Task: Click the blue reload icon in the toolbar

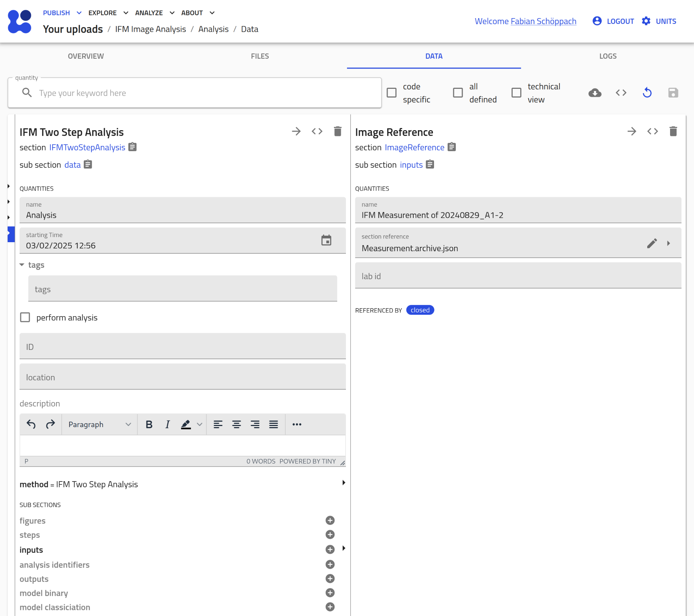Action: (647, 93)
